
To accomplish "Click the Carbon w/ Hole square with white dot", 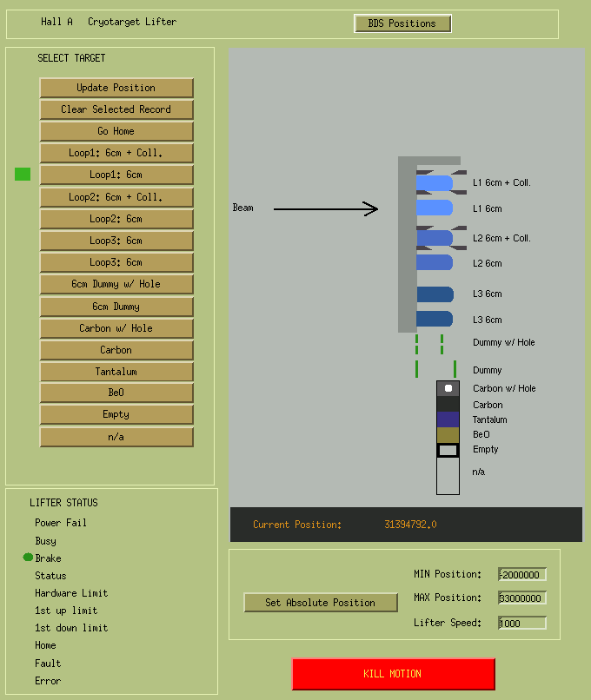I will pyautogui.click(x=448, y=388).
